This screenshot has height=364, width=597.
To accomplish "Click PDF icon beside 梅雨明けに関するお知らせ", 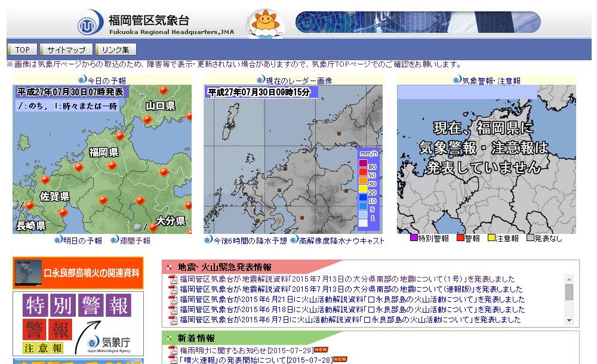I will click(174, 350).
